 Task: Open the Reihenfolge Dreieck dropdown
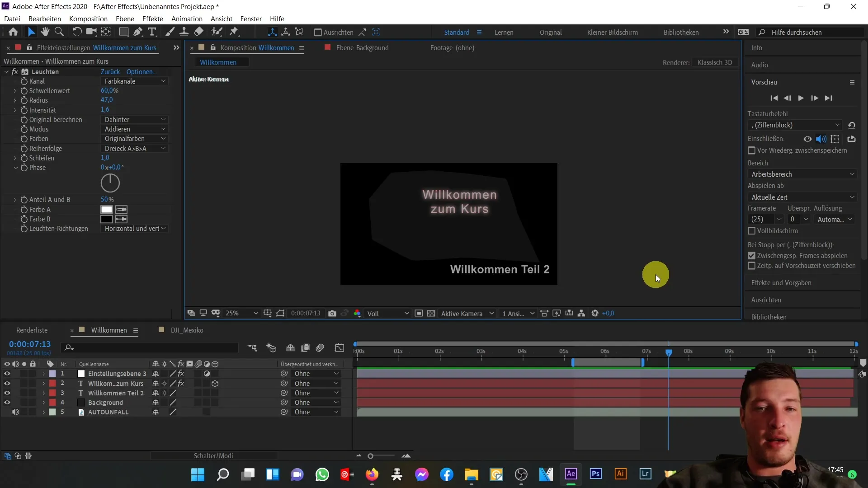click(x=135, y=149)
